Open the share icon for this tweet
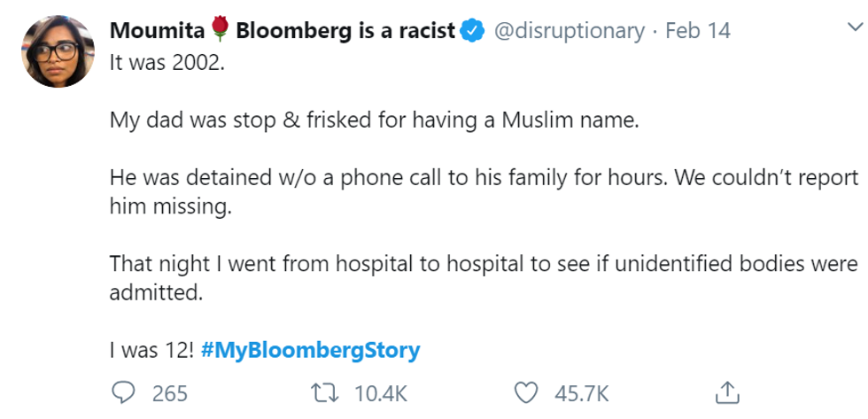This screenshot has width=868, height=419. coord(727,392)
